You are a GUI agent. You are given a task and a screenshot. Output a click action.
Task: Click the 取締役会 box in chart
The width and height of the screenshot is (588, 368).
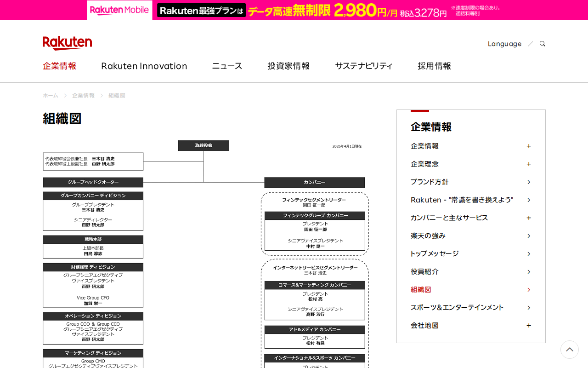pyautogui.click(x=204, y=145)
